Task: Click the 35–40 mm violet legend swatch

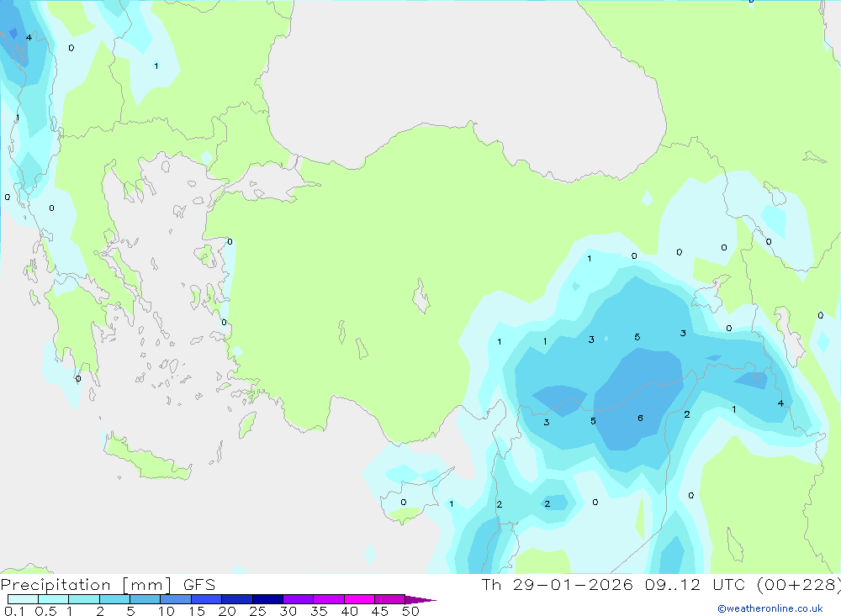Action: point(328,599)
